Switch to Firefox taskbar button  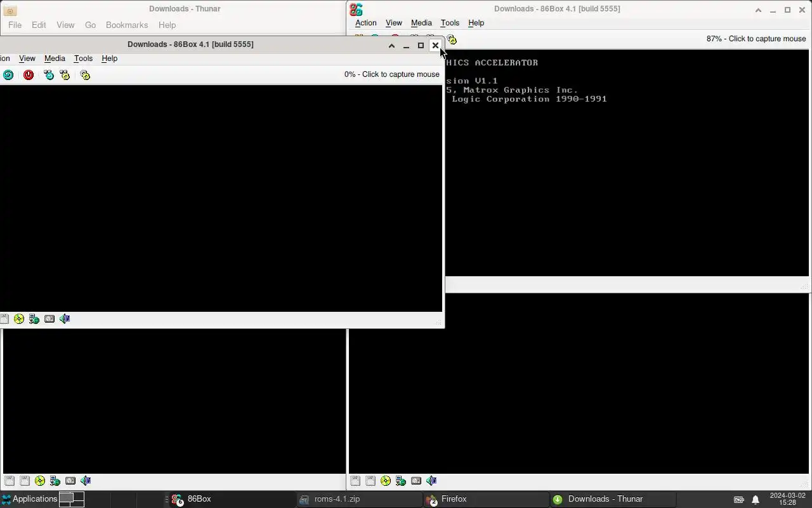click(486, 499)
